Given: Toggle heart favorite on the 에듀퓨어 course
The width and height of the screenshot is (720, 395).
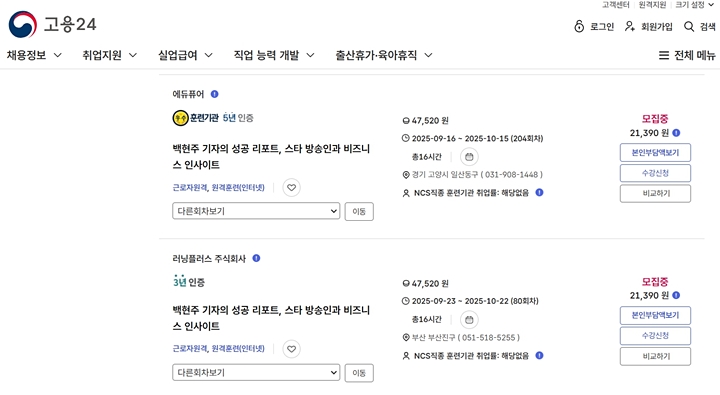Looking at the screenshot, I should 292,187.
